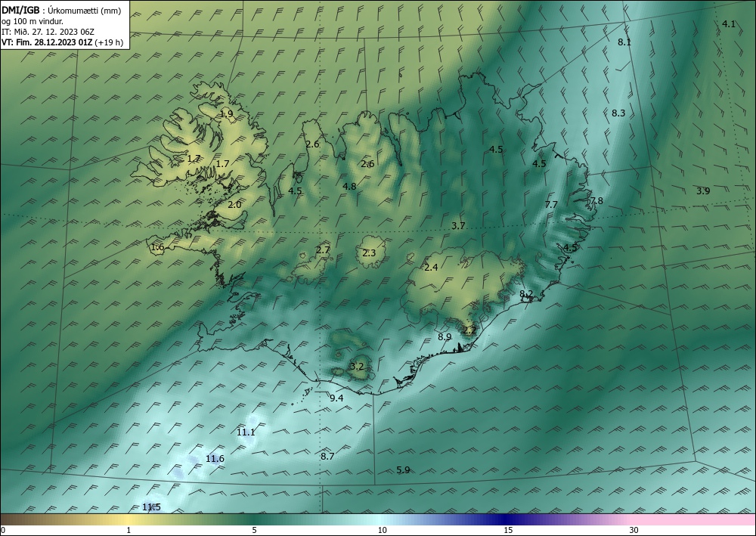
Task: Click the '(+19 h)' forecast offset
Action: [109, 42]
